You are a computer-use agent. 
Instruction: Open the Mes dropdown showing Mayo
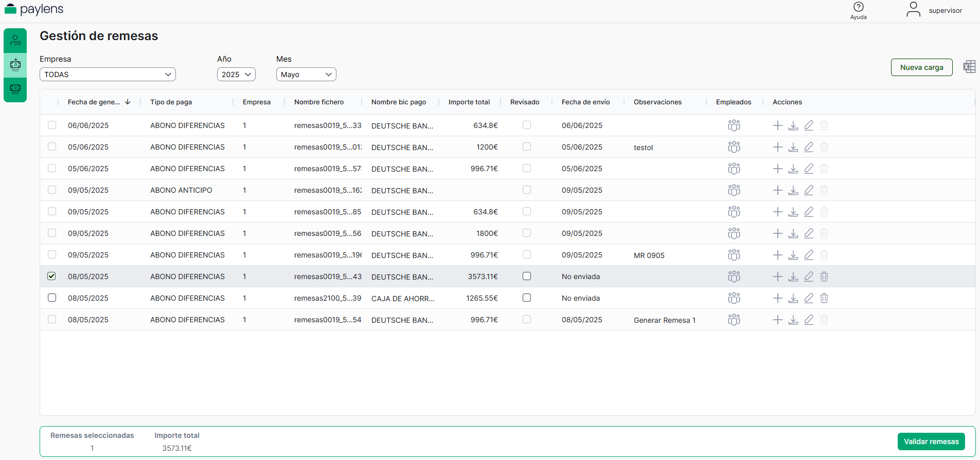(x=306, y=75)
